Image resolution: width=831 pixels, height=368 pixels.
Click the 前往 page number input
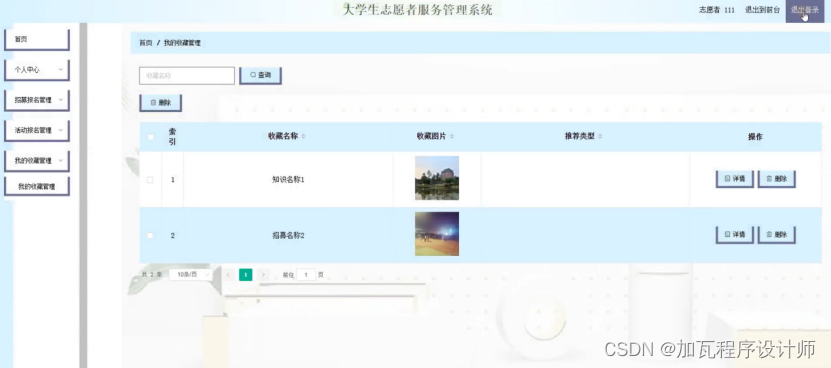tap(306, 275)
